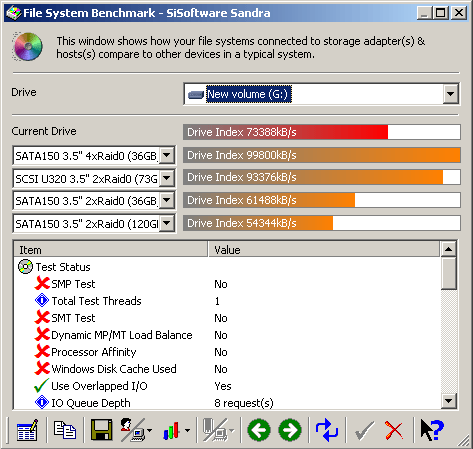This screenshot has width=473, height=449.
Task: Select the SMP Test row
Action: coord(227,284)
